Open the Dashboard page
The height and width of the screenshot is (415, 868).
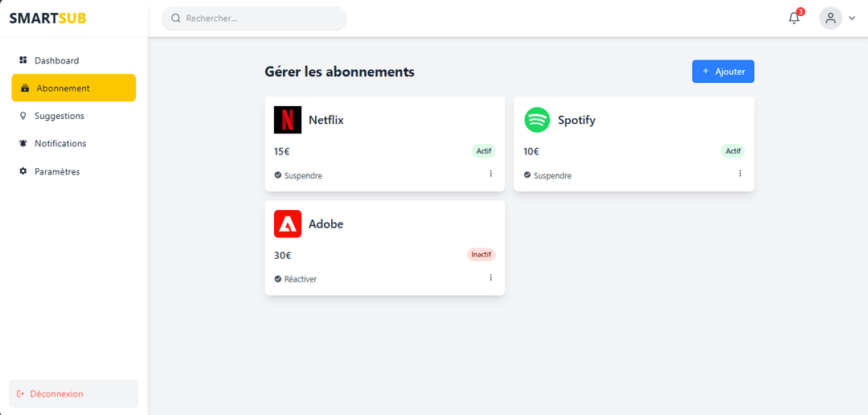[x=56, y=60]
